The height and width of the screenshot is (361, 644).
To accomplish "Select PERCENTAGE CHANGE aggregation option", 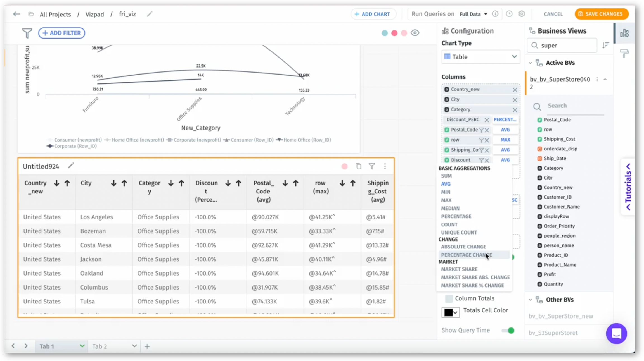I will coord(466,255).
